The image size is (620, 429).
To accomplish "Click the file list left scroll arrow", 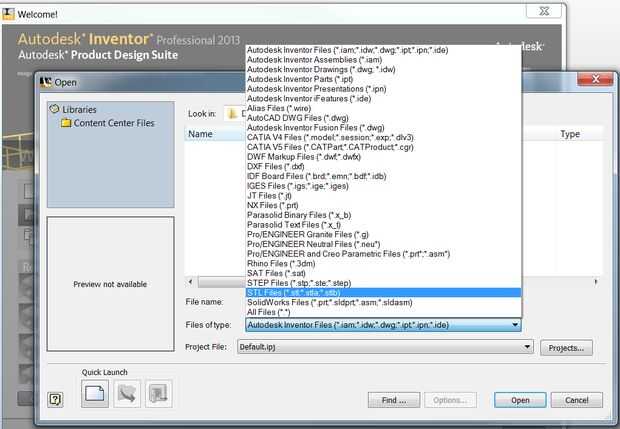I will 191,282.
